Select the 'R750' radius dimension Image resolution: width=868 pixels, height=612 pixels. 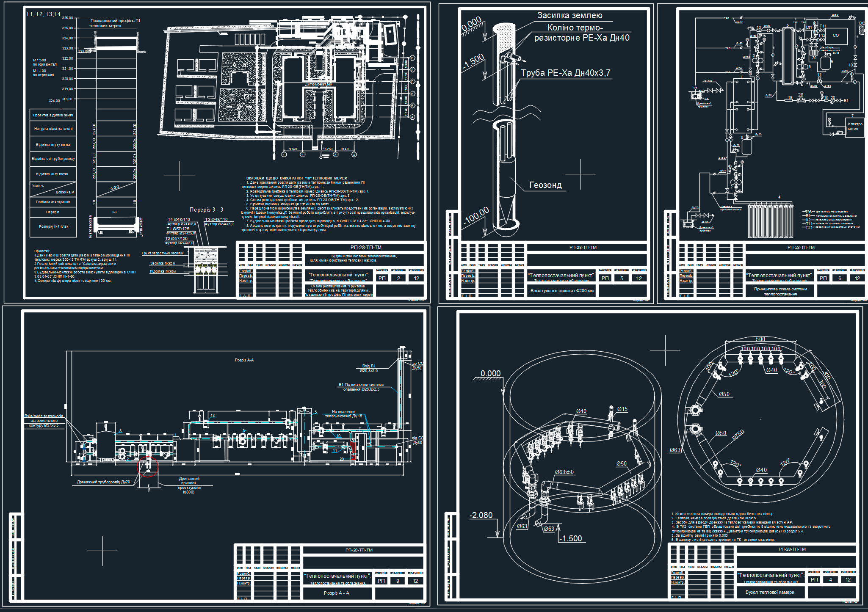[738, 435]
